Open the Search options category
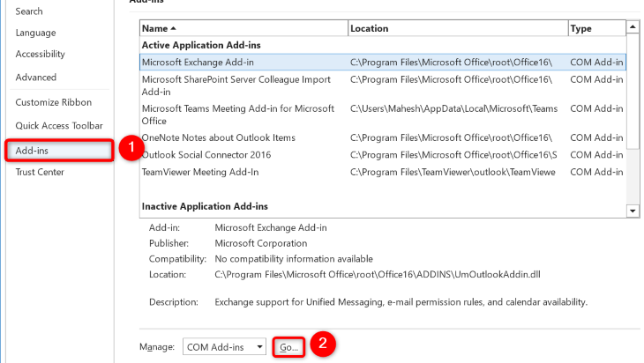 (x=29, y=11)
